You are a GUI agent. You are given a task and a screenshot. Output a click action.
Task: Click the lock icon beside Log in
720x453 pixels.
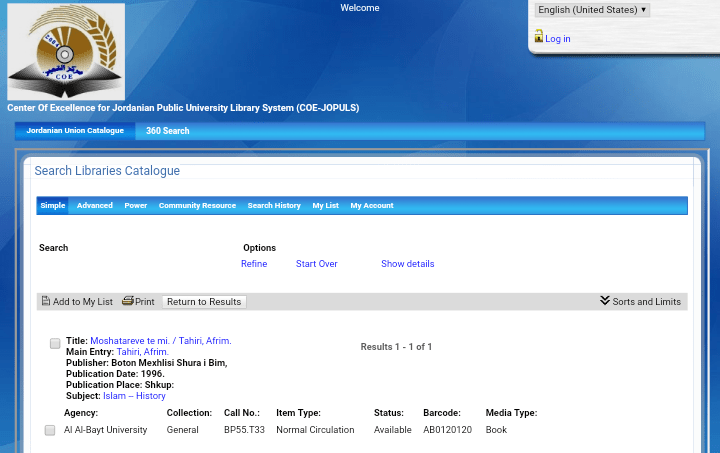click(x=538, y=36)
